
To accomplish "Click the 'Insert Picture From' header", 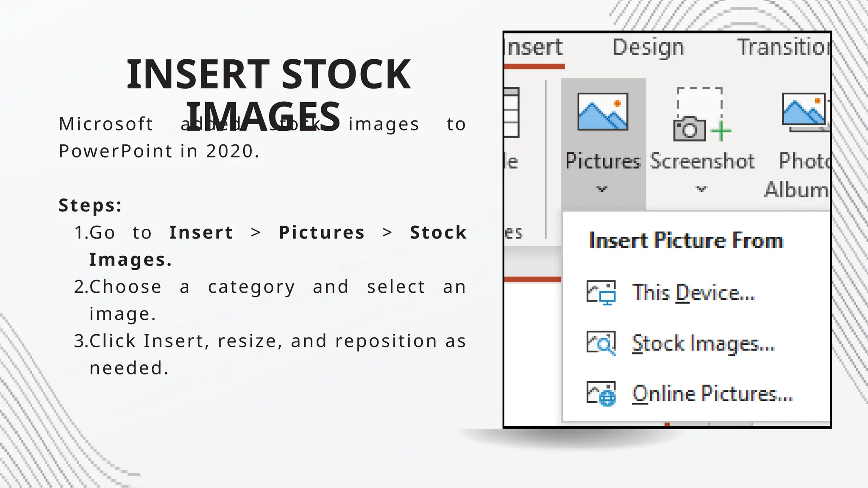I will coord(686,241).
